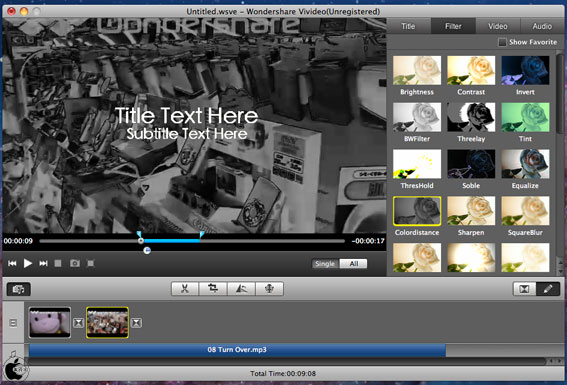Select the Colordistance filter

[417, 211]
